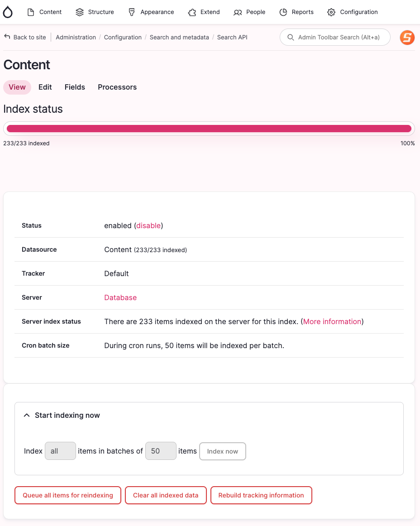This screenshot has height=526, width=420.
Task: Click Queue all items for reindexing
Action: point(68,495)
